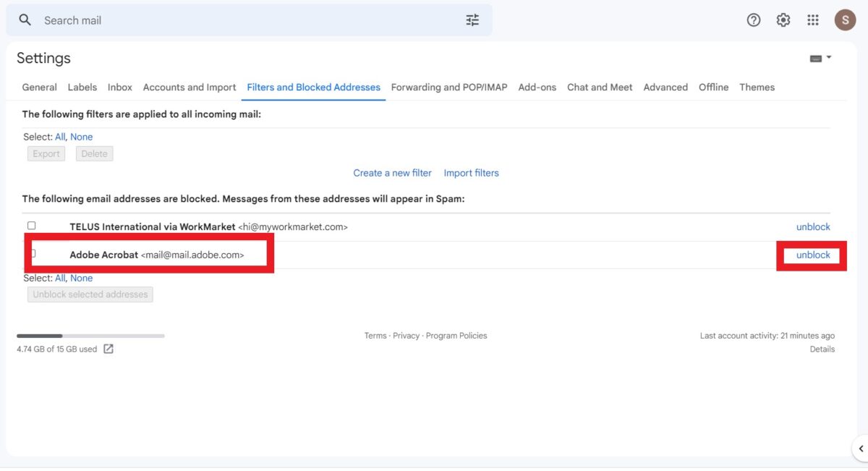
Task: Open the Accounts and Import tab
Action: tap(190, 87)
